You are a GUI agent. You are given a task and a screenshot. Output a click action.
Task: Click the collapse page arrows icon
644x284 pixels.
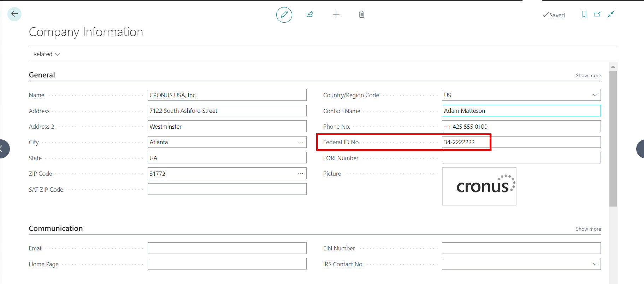coord(611,15)
